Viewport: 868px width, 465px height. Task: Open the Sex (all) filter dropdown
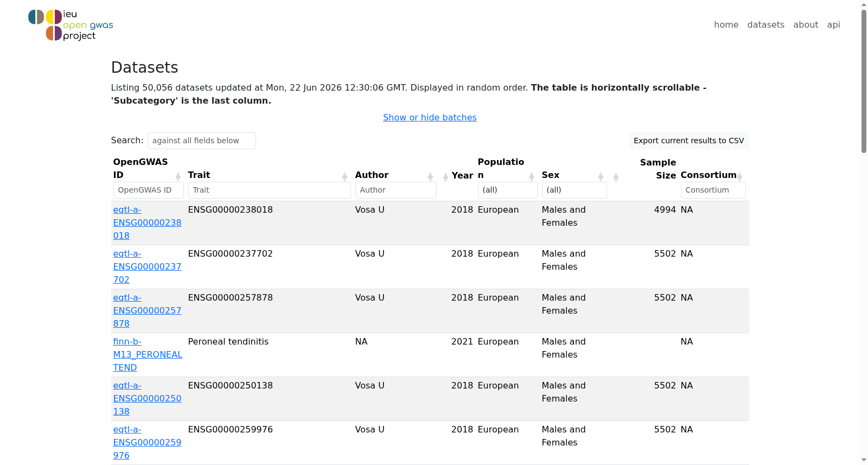click(574, 190)
